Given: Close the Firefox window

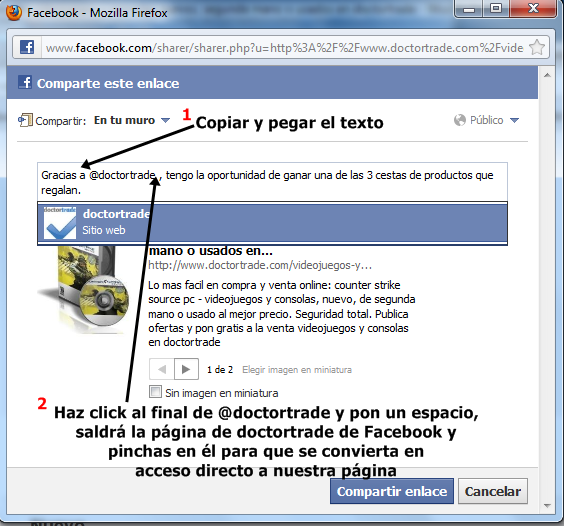Looking at the screenshot, I should click(x=533, y=9).
